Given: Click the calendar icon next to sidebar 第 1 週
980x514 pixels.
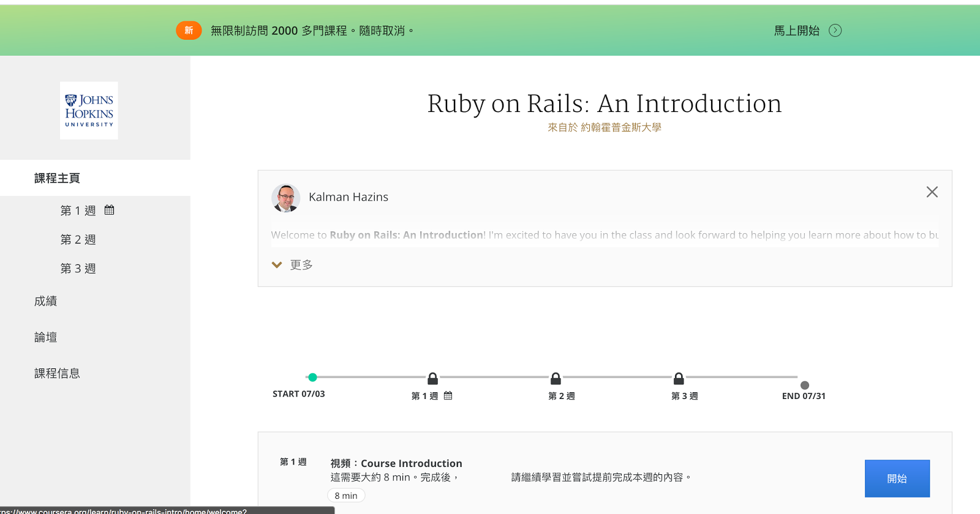Looking at the screenshot, I should (110, 210).
